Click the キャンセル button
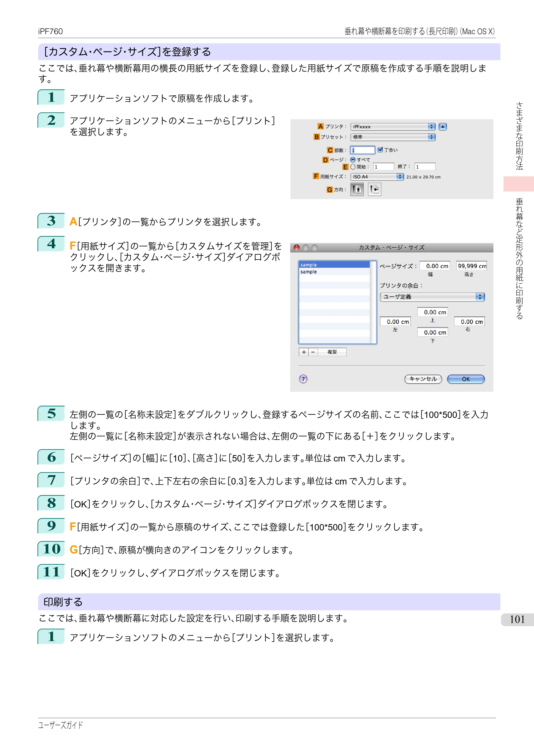This screenshot has width=534, height=756. 423,379
